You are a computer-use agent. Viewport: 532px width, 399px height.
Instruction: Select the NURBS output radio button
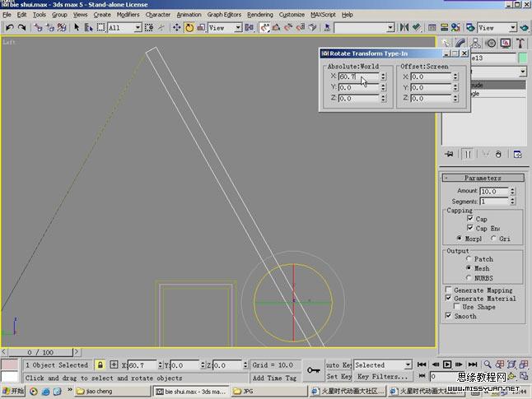(469, 277)
